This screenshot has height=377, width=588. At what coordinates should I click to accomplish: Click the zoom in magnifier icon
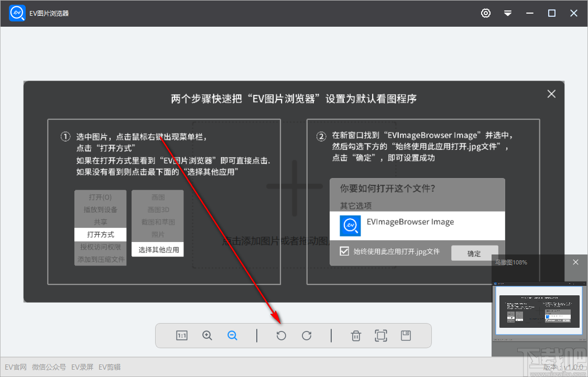(207, 335)
